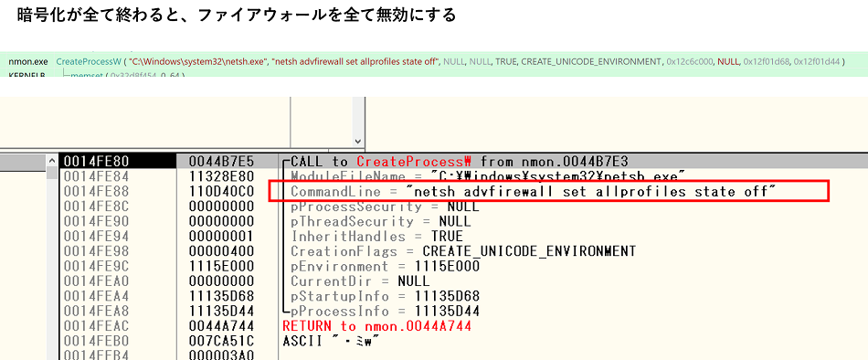Image resolution: width=868 pixels, height=360 pixels.
Task: Click the stack value 007CA51C
Action: [221, 341]
